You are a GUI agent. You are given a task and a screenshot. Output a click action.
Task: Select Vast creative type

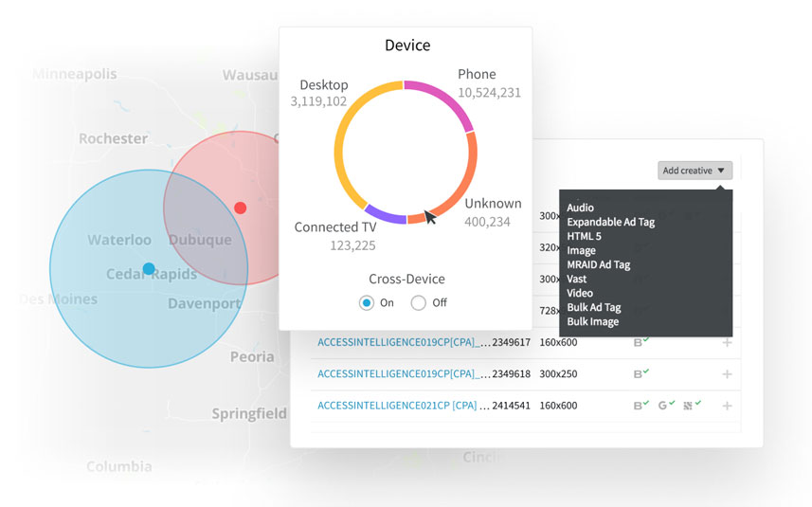[x=576, y=280]
